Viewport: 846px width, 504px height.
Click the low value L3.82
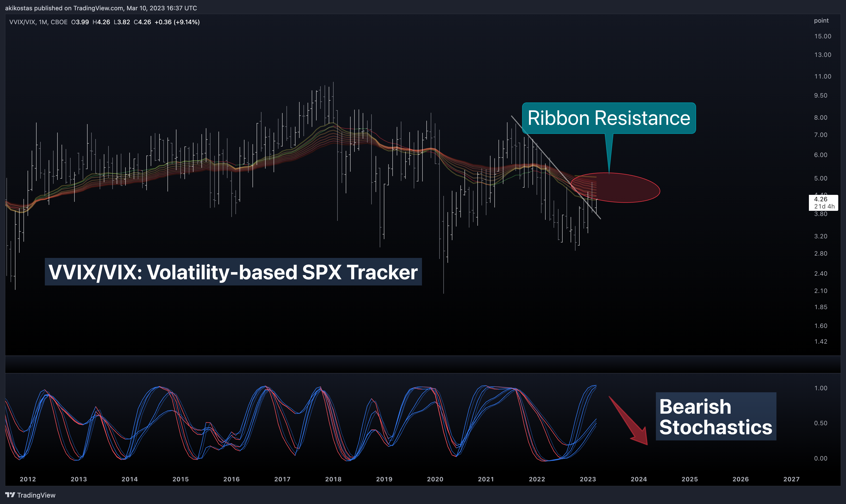pyautogui.click(x=122, y=22)
